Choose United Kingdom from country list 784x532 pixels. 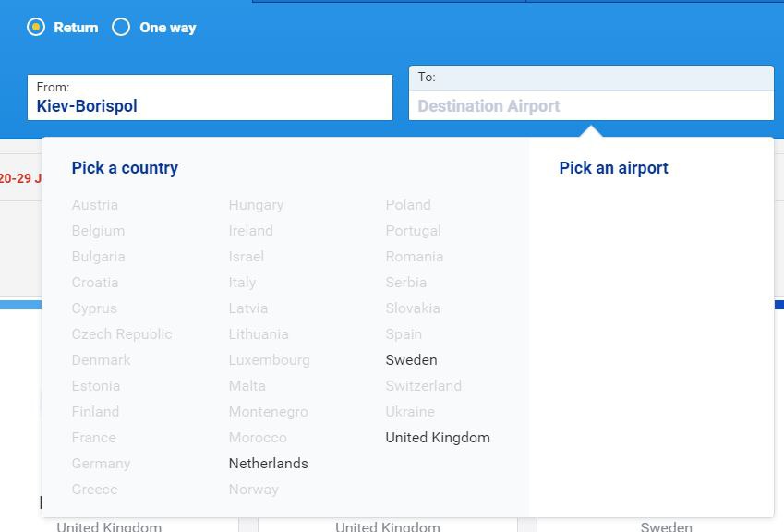(x=438, y=438)
